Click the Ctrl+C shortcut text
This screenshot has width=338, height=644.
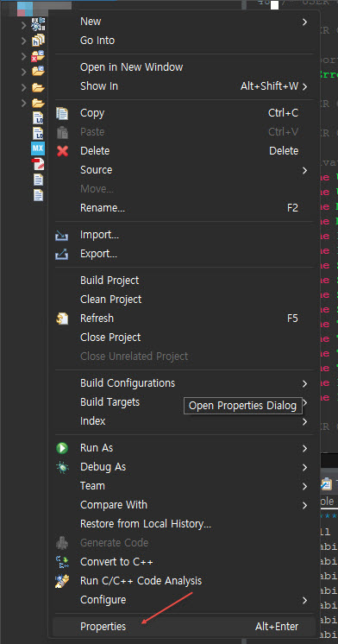coord(284,113)
